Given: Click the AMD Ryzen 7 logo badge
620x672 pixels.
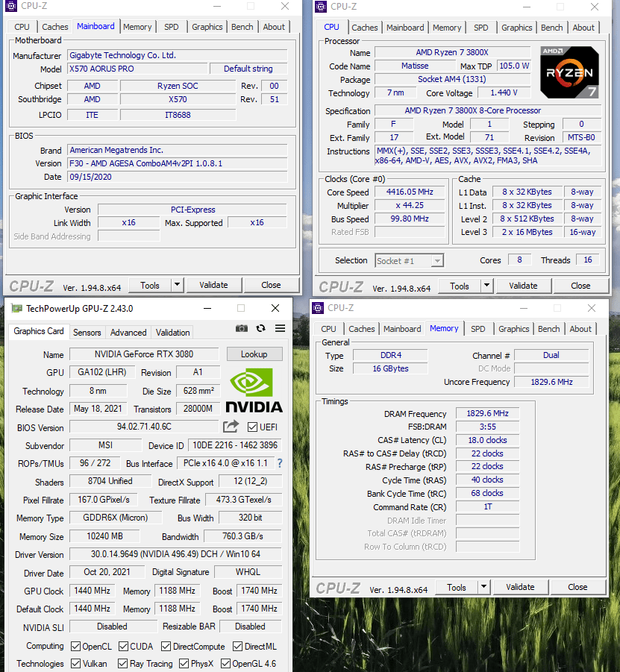Looking at the screenshot, I should click(569, 72).
